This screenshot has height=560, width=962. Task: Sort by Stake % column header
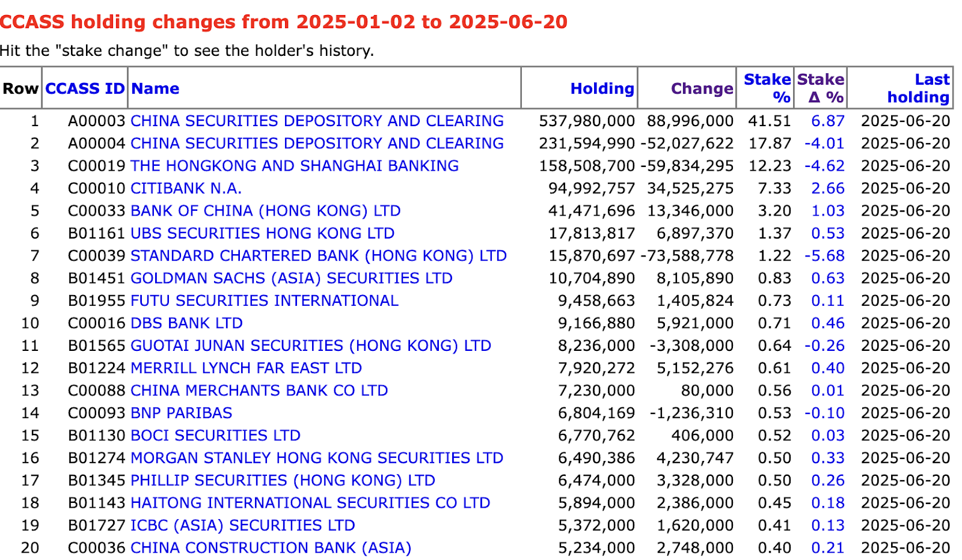pyautogui.click(x=767, y=88)
